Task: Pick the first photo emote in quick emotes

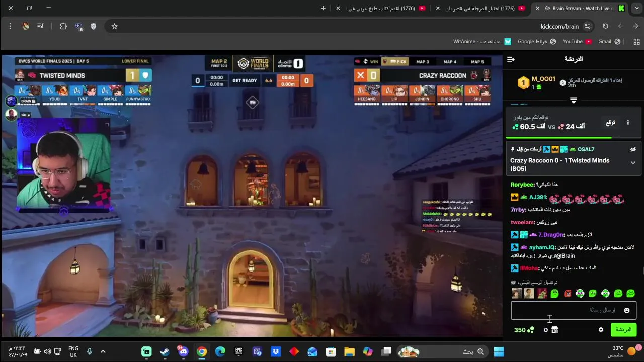Action: click(x=516, y=294)
